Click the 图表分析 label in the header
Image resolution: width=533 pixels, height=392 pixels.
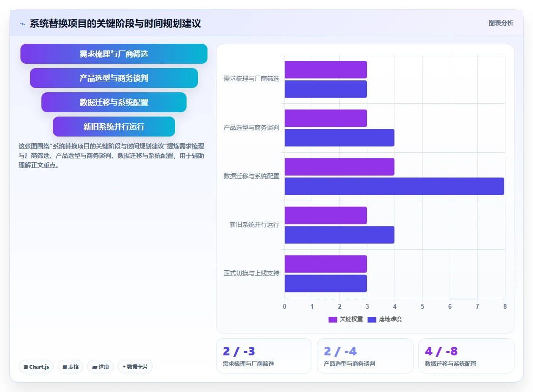[x=501, y=23]
